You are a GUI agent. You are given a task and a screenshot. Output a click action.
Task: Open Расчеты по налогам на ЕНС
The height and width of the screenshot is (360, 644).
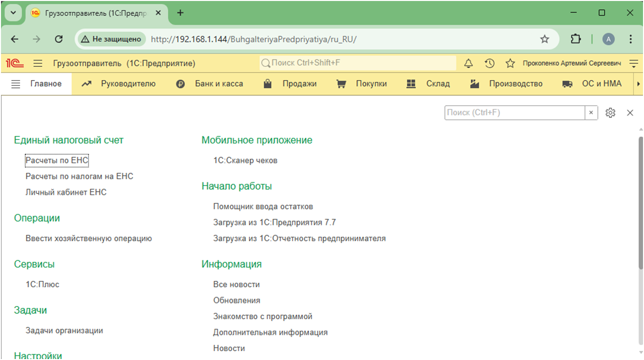pyautogui.click(x=79, y=176)
